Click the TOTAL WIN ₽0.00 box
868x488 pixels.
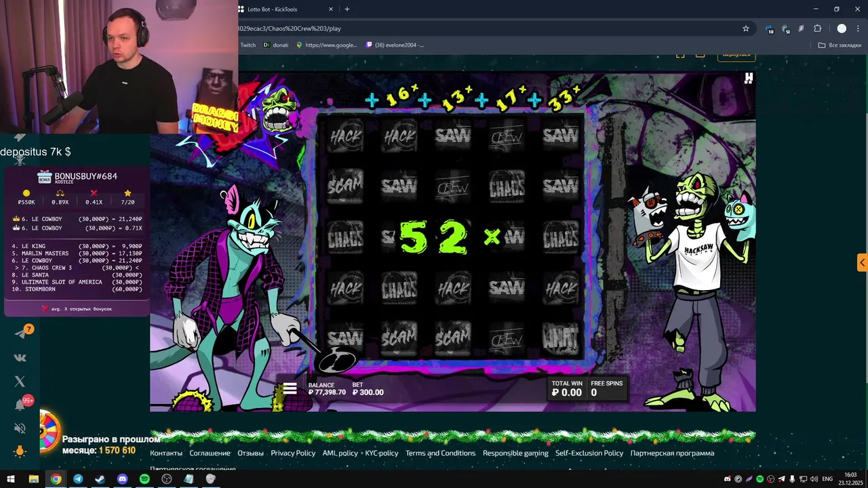click(567, 388)
